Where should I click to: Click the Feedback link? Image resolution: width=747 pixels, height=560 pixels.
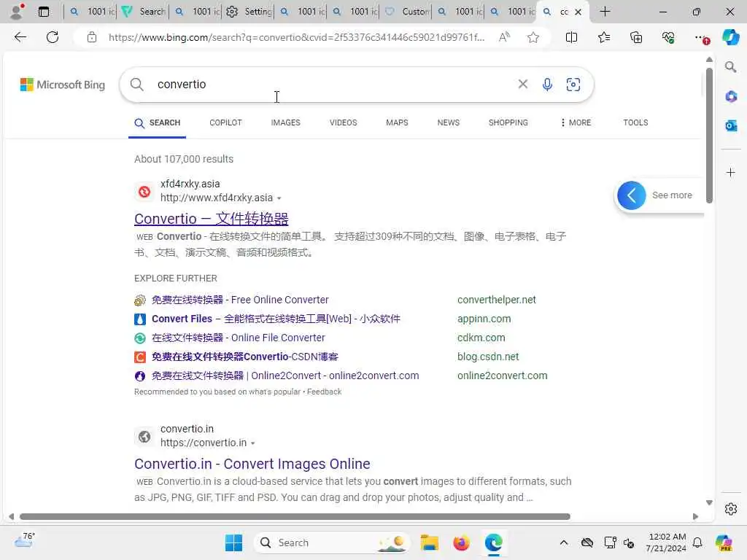click(x=324, y=392)
